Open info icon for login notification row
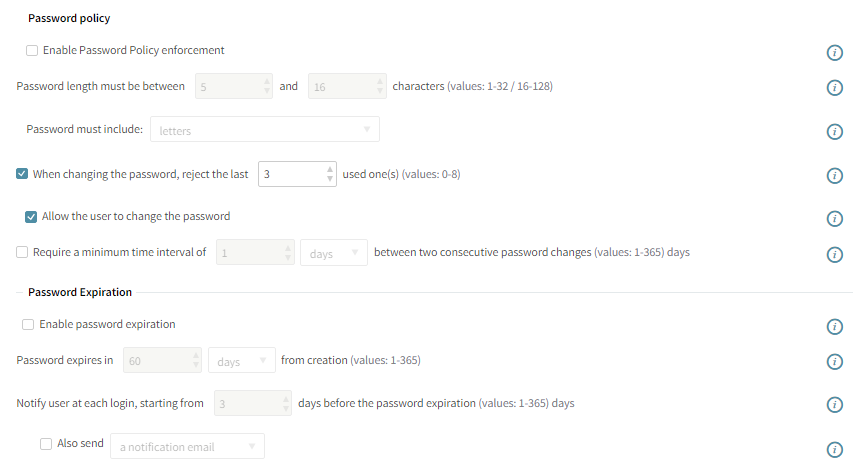The image size is (853, 471). [834, 405]
